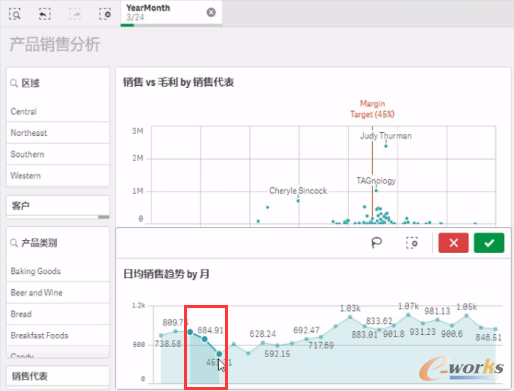Image resolution: width=514 pixels, height=391 pixels.
Task: Select Northeast region value
Action: click(x=58, y=133)
